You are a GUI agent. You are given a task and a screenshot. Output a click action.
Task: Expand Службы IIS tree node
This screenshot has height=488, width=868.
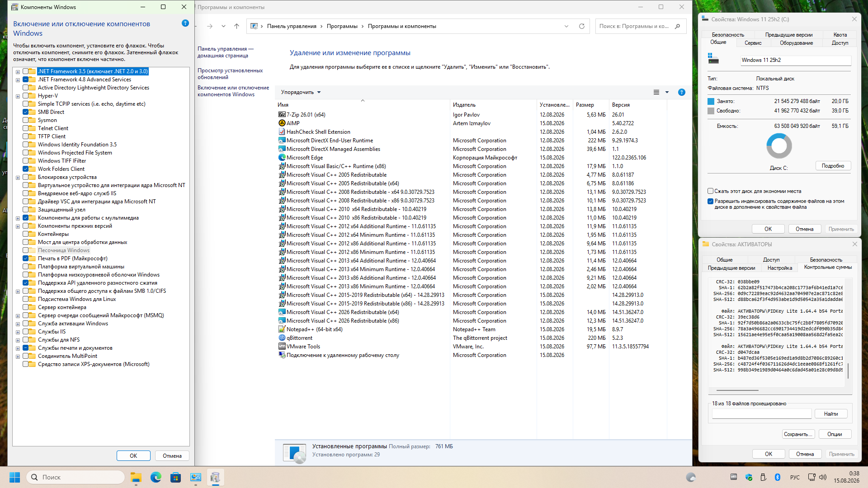[x=18, y=332]
